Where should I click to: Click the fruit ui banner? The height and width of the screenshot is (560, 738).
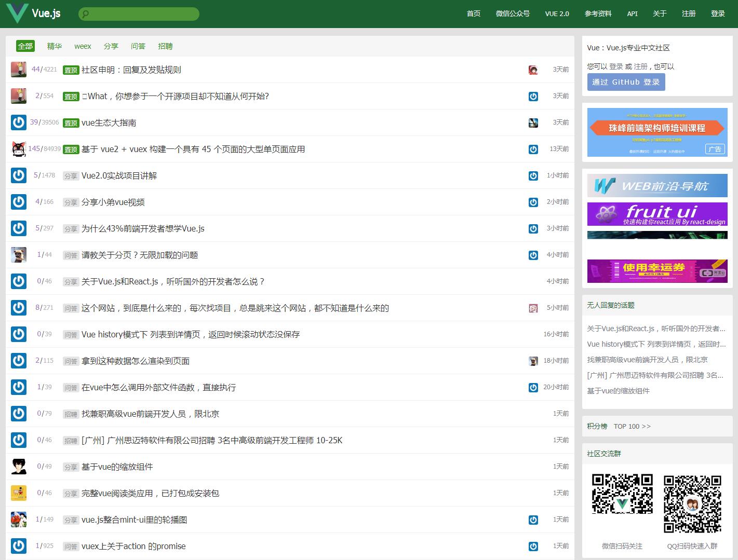[x=657, y=214]
